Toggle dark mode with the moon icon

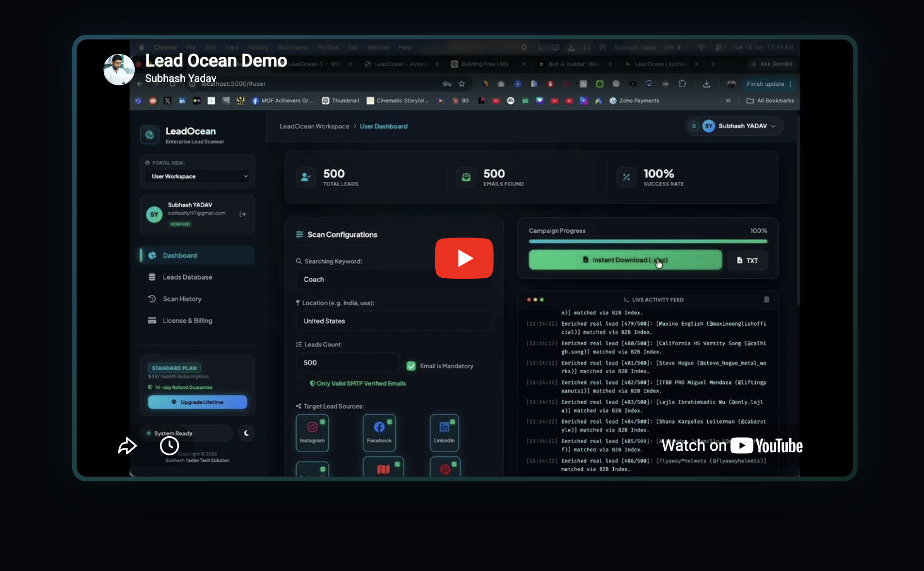pos(246,433)
